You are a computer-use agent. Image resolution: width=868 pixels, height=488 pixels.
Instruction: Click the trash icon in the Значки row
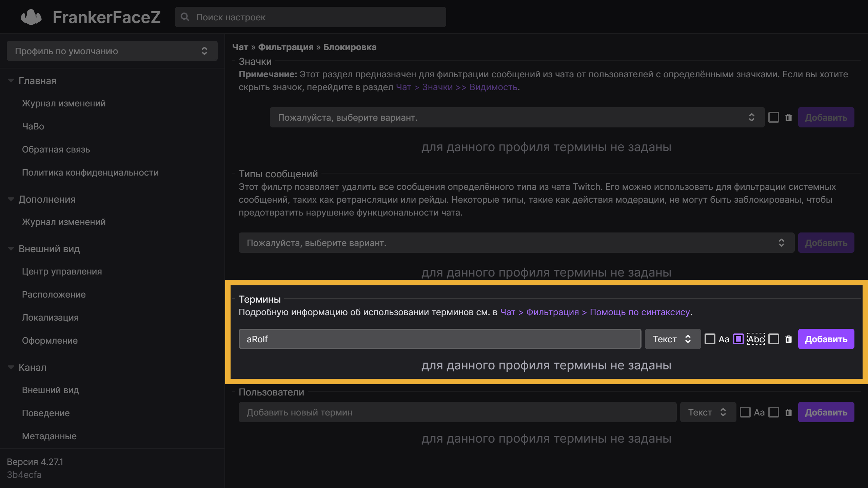tap(789, 118)
